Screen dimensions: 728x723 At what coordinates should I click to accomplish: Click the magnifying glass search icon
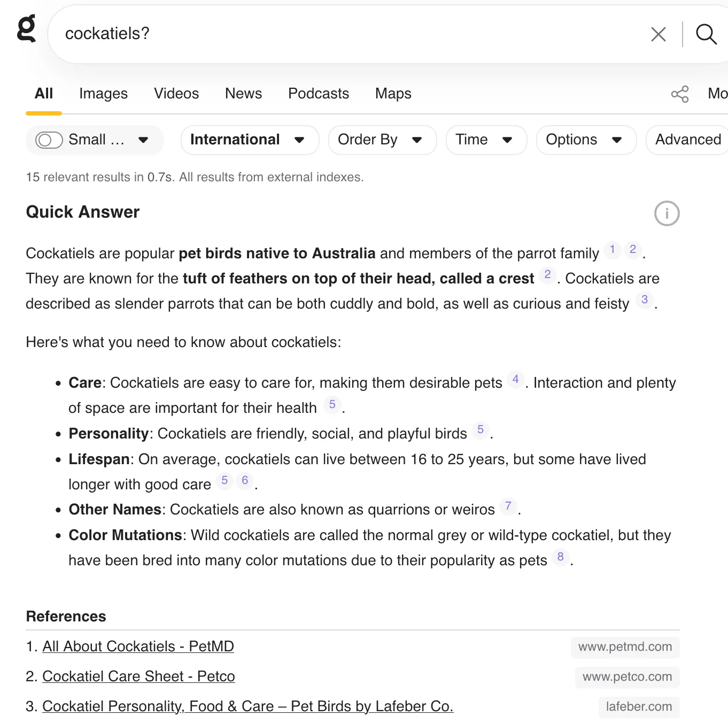tap(706, 34)
